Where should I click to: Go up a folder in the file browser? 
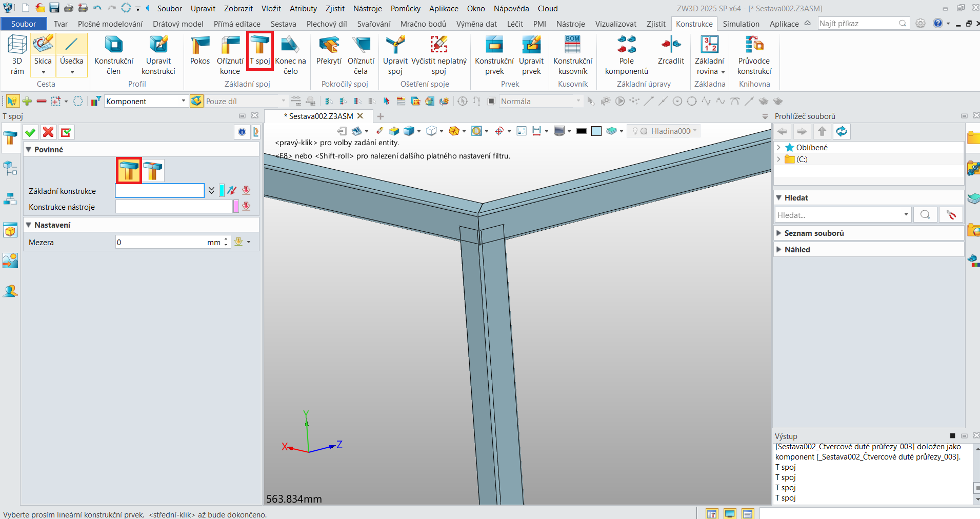tap(822, 131)
